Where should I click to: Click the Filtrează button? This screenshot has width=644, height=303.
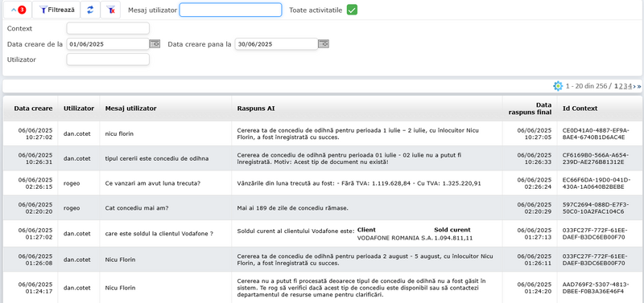[x=56, y=10]
